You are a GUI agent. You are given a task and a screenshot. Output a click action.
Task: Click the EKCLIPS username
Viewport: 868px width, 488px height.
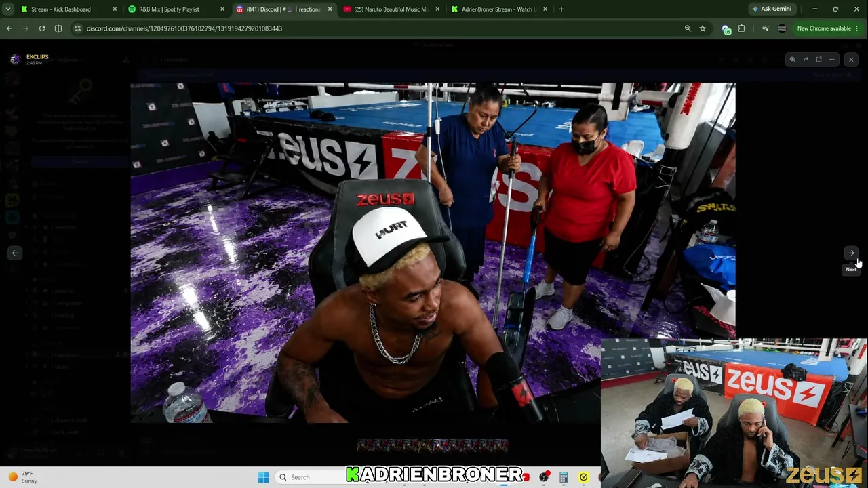[37, 57]
